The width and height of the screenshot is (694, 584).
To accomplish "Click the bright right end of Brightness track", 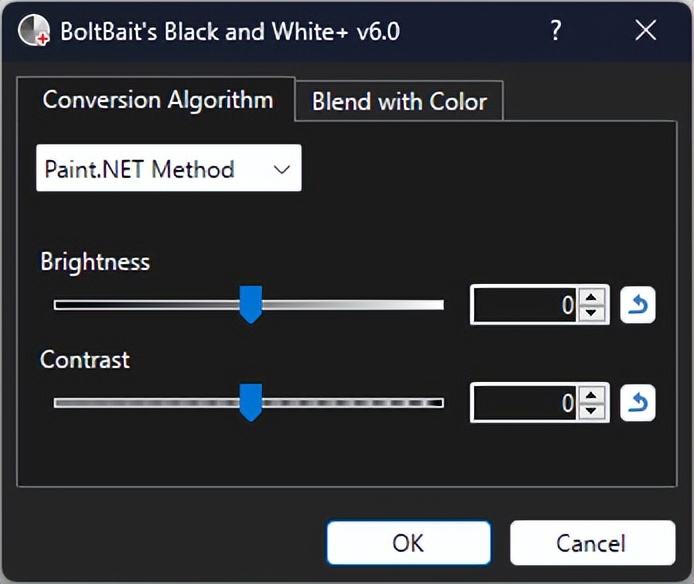I will 436,305.
